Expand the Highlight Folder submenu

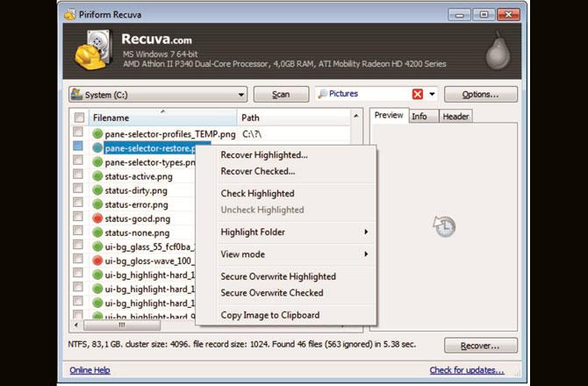pyautogui.click(x=295, y=232)
